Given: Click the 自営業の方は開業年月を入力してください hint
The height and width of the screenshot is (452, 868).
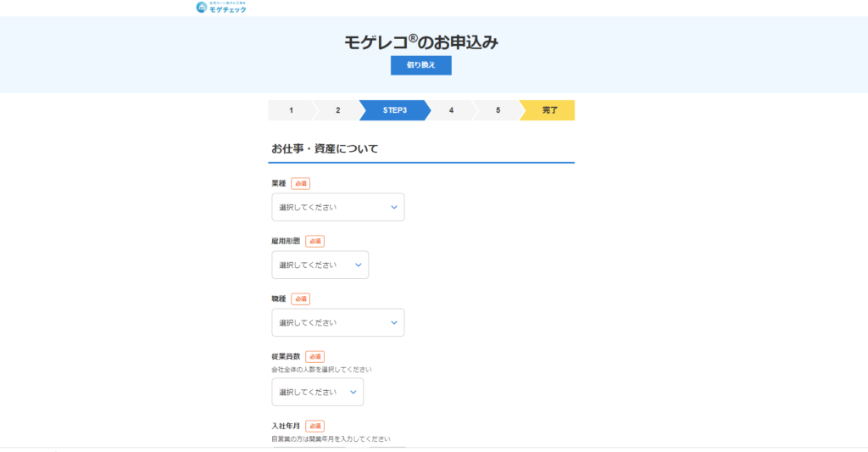Looking at the screenshot, I should 331,438.
